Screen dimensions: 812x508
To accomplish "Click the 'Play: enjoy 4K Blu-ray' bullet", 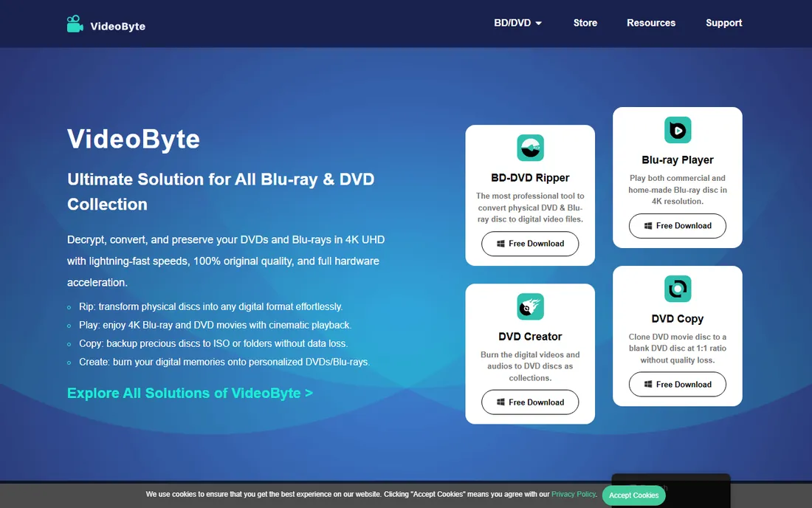I will (x=215, y=325).
